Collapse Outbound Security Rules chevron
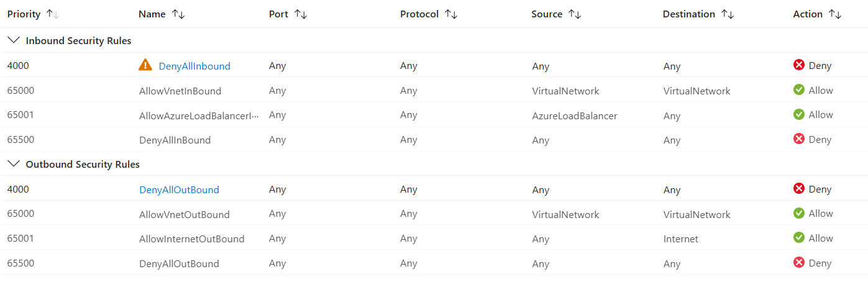 (x=13, y=164)
